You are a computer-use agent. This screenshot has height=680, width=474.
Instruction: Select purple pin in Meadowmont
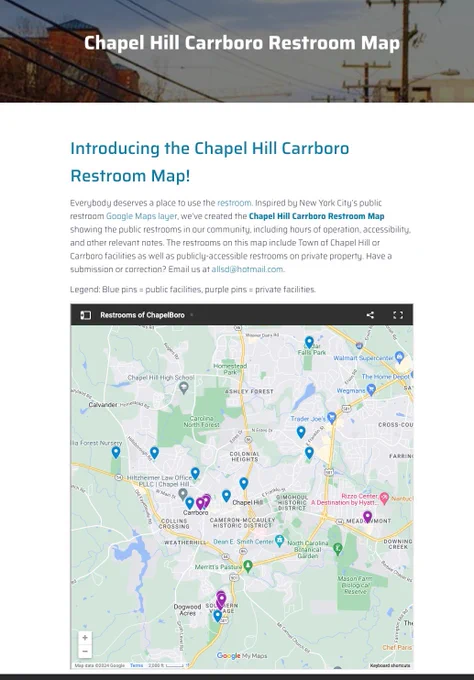(367, 517)
